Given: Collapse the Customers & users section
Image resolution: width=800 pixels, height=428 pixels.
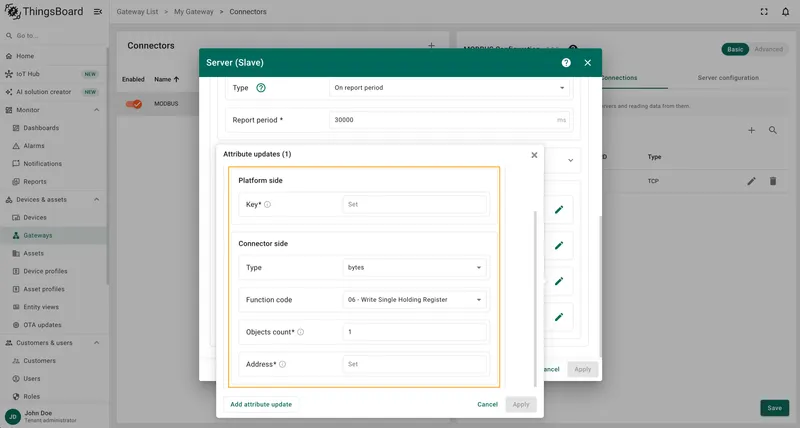Looking at the screenshot, I should (96, 343).
